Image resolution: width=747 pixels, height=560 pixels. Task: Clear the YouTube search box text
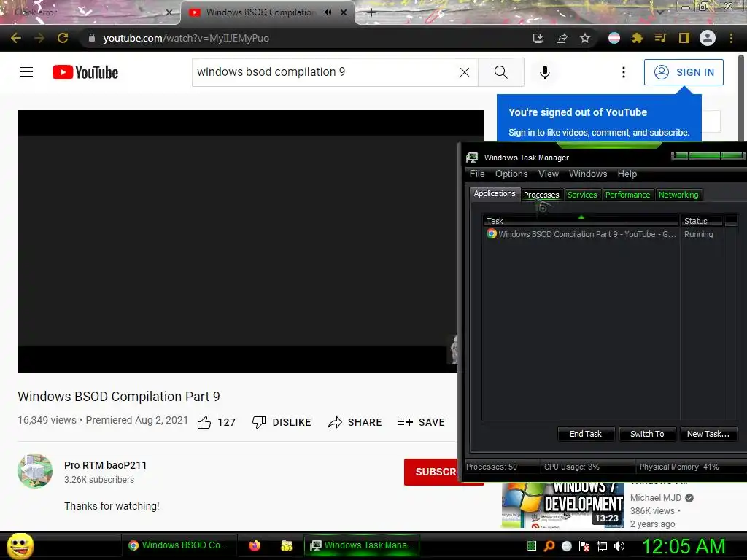click(465, 72)
